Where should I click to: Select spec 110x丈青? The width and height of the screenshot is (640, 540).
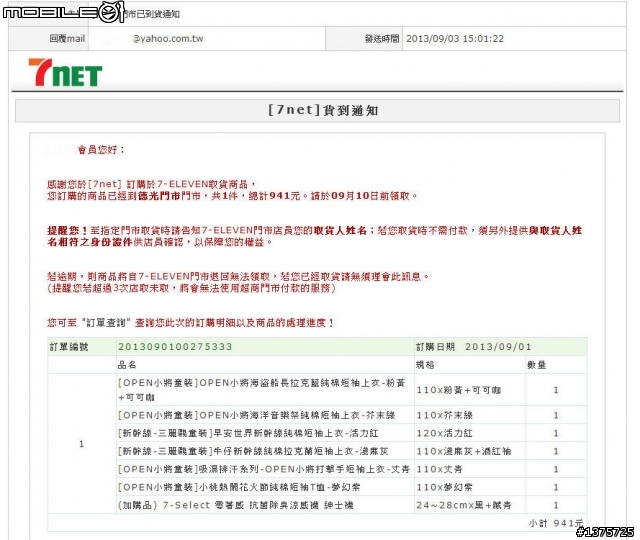pos(439,469)
